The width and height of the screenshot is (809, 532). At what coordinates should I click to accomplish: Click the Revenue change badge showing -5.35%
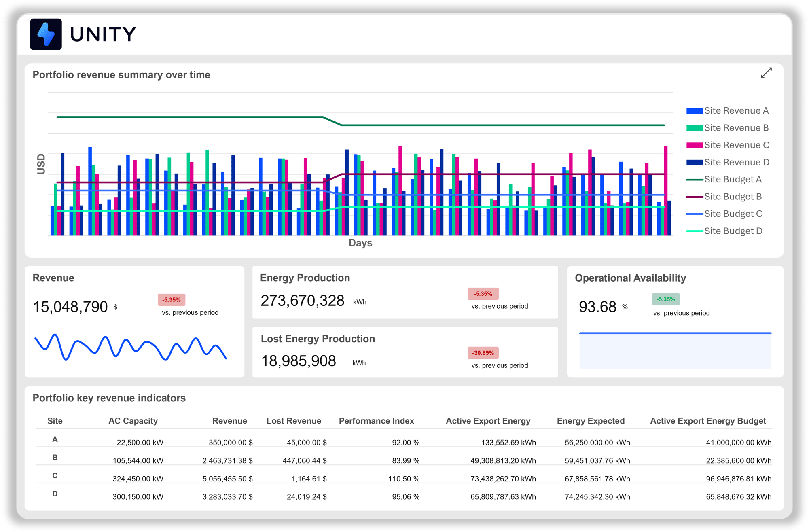click(171, 300)
